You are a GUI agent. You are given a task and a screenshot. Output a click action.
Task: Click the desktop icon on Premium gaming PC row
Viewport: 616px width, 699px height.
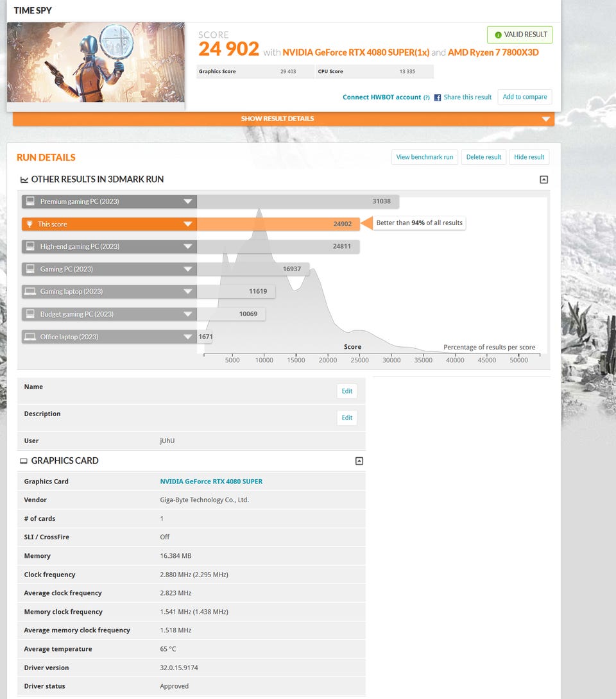point(30,201)
